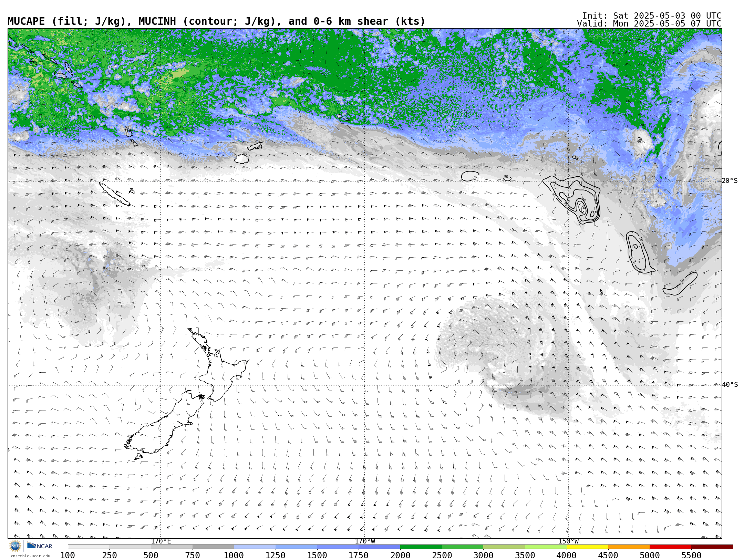
Task: Click the colorbar label 2000
Action: [400, 555]
